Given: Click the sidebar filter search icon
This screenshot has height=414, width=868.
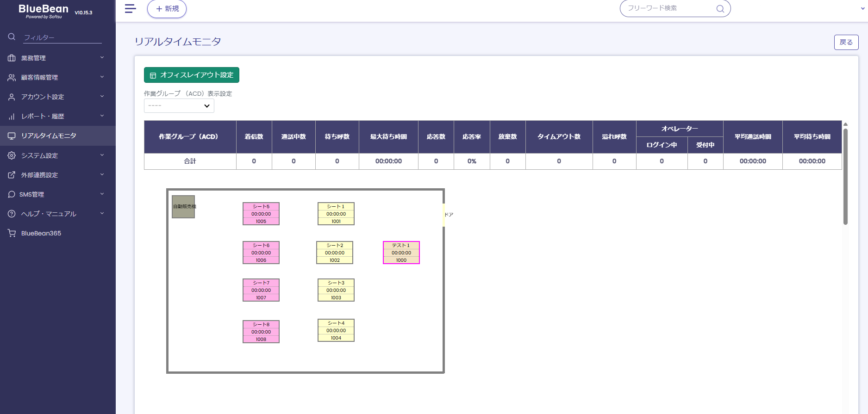Looking at the screenshot, I should (x=12, y=37).
